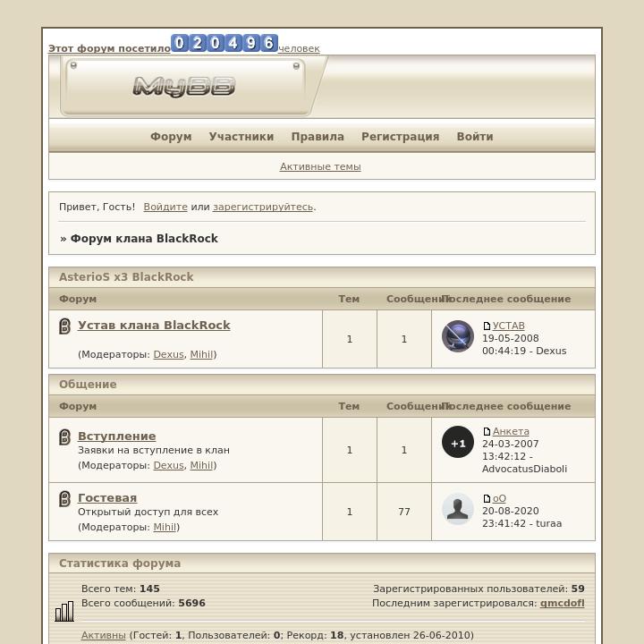This screenshot has width=644, height=644.
Task: Click the page icon next to Анкета
Action: pos(487,431)
